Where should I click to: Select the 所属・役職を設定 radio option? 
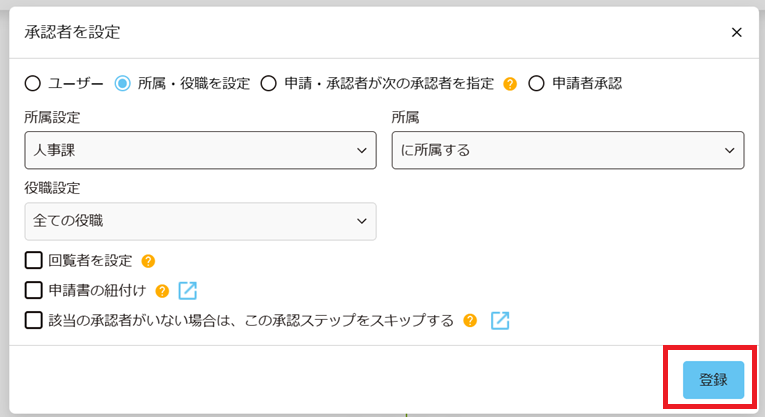pyautogui.click(x=123, y=84)
